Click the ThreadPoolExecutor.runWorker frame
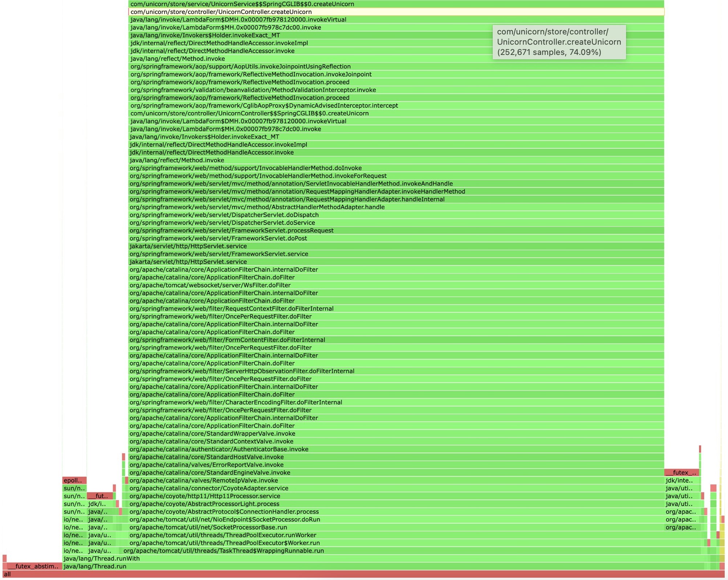This screenshot has height=580, width=728. [x=414, y=535]
